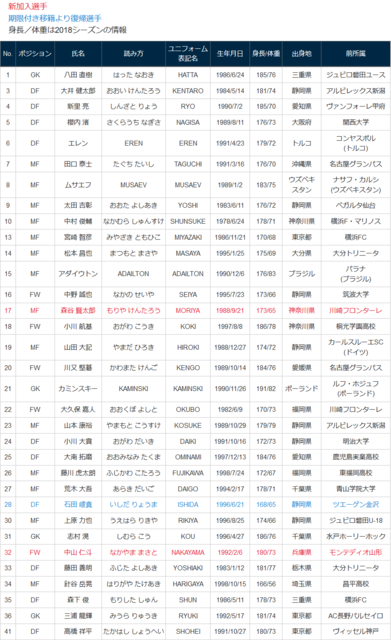
Task: Select the TAGUCHI uniform name cell
Action: 188,164
